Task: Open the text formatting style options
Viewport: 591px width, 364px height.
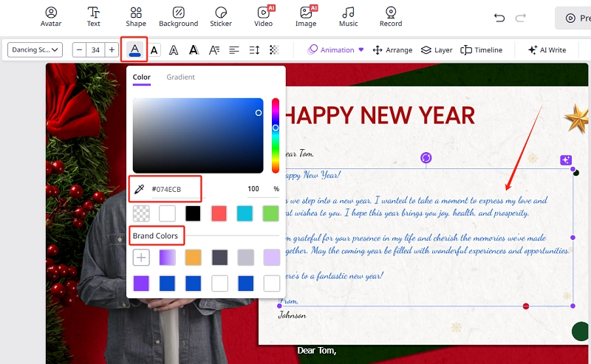Action: click(x=214, y=49)
